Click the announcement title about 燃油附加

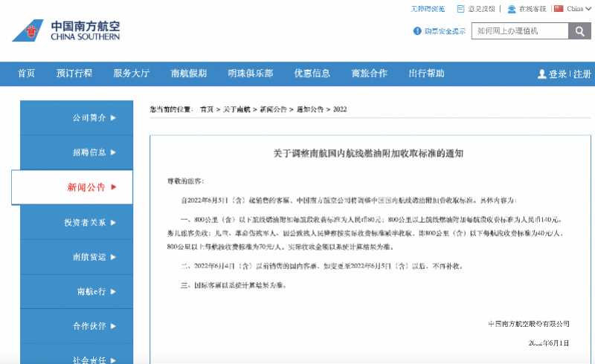point(368,154)
